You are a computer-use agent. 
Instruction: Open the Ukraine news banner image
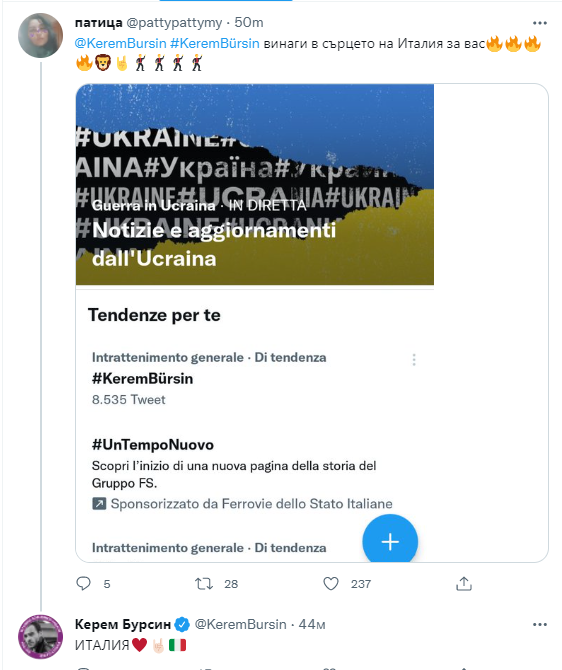[255, 185]
